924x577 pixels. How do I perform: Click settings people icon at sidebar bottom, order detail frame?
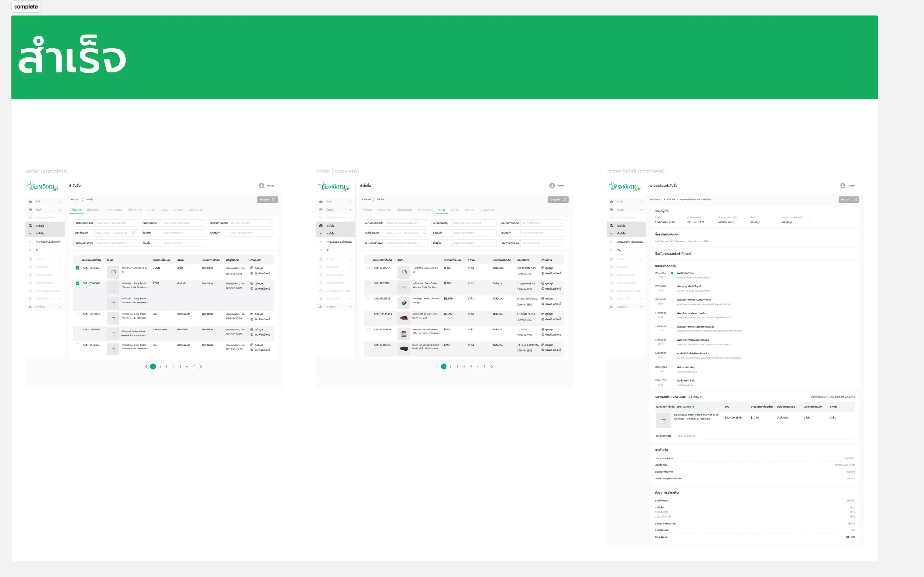pos(611,307)
